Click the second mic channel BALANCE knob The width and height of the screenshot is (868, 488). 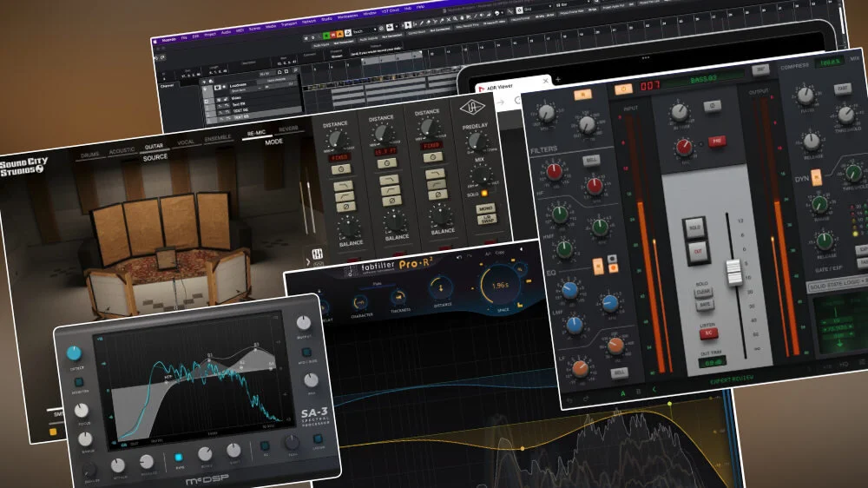click(395, 221)
